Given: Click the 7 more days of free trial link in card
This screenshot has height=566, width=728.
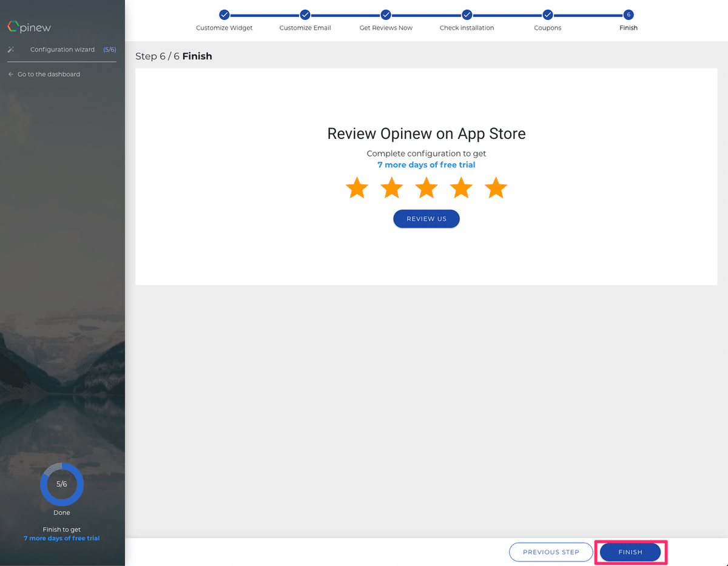Looking at the screenshot, I should point(426,165).
